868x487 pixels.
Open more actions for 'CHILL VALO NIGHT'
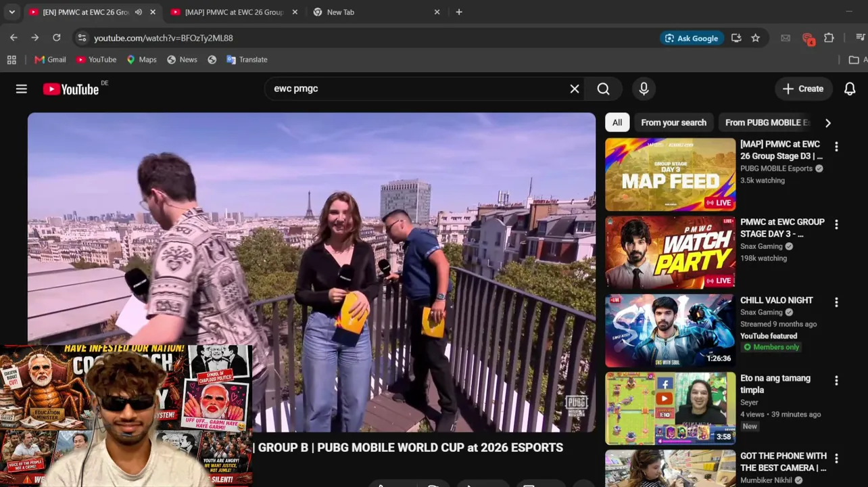coord(836,302)
